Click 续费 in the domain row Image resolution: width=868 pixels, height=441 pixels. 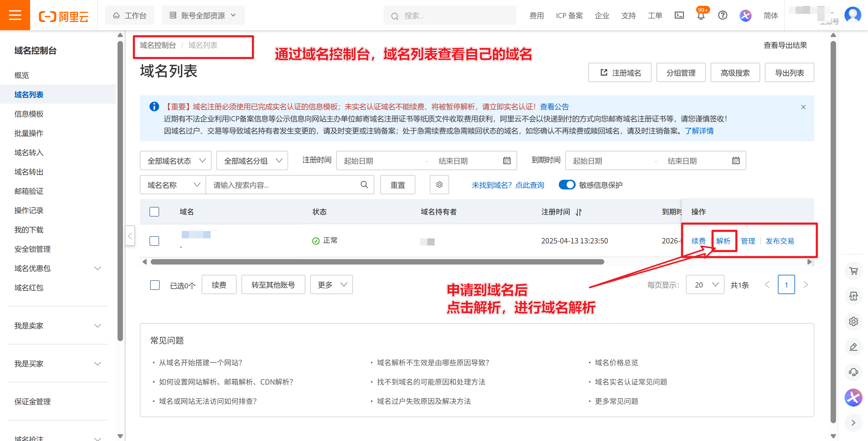tap(699, 241)
